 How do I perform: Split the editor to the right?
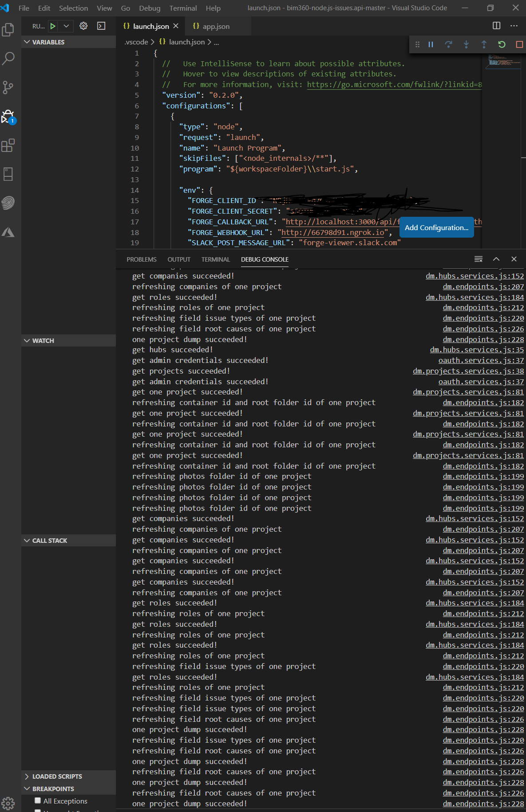pyautogui.click(x=496, y=26)
